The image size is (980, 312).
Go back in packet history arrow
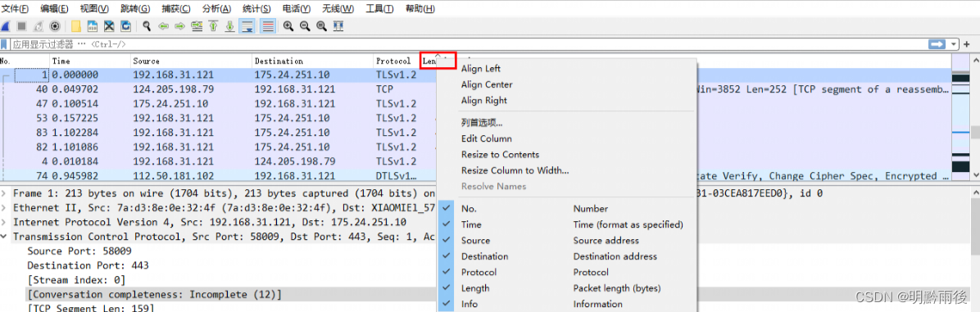coord(163,26)
